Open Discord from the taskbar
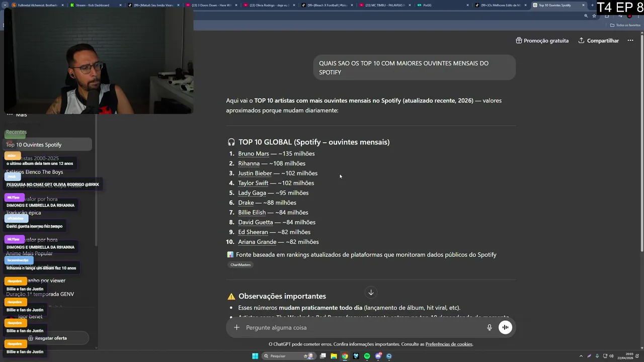 (x=378, y=356)
